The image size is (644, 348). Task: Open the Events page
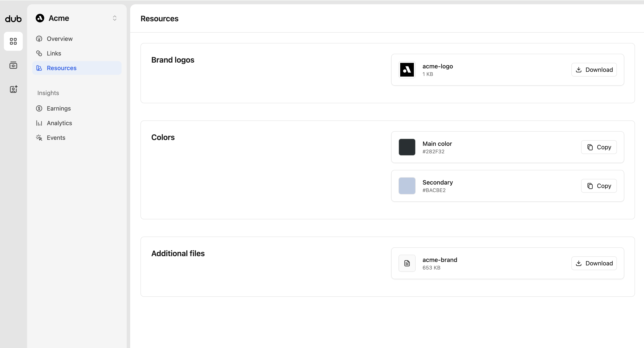point(77,138)
